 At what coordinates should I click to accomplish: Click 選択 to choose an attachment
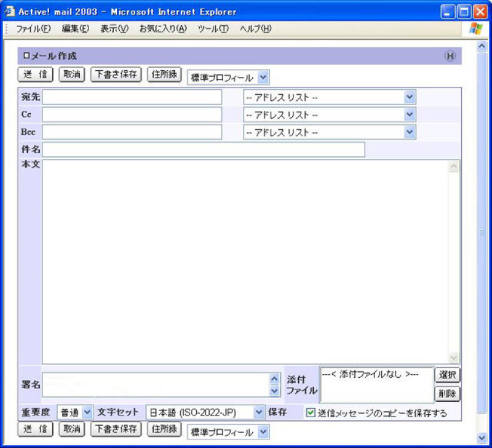click(448, 375)
